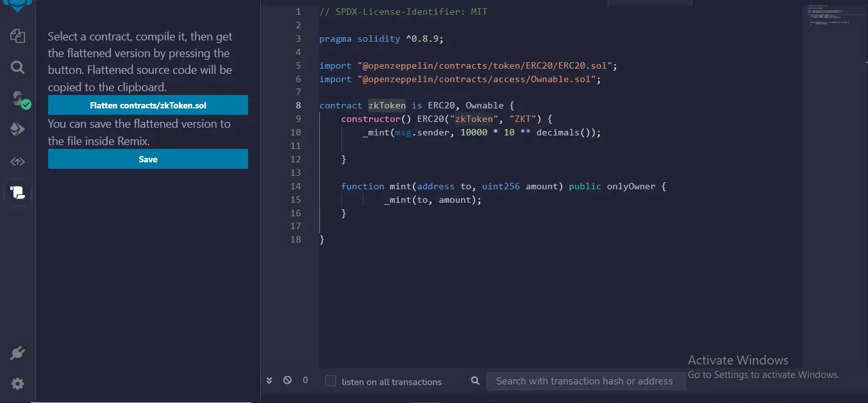Open the zkSync plugin sidebar icon
Image resolution: width=868 pixels, height=403 pixels.
click(x=17, y=162)
